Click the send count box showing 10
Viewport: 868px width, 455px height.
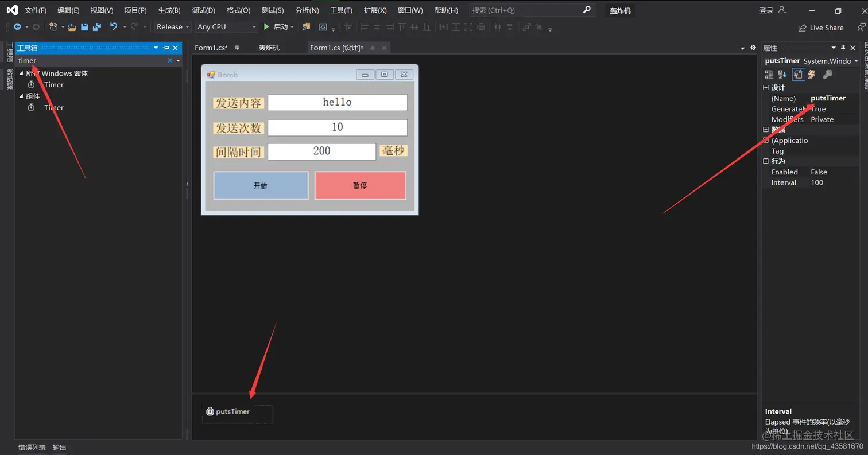coord(338,127)
